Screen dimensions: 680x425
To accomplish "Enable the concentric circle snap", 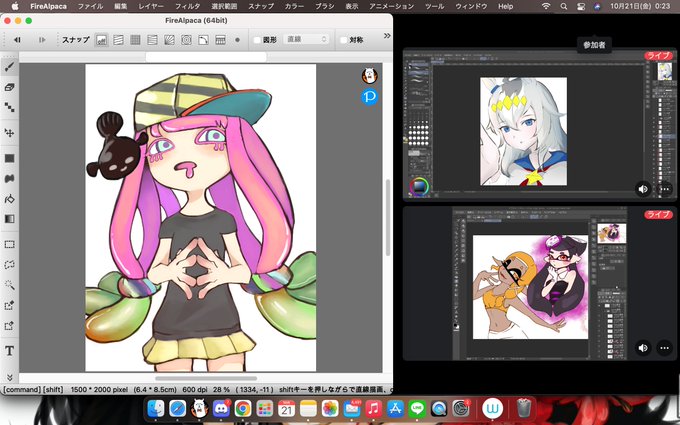I will tap(186, 40).
